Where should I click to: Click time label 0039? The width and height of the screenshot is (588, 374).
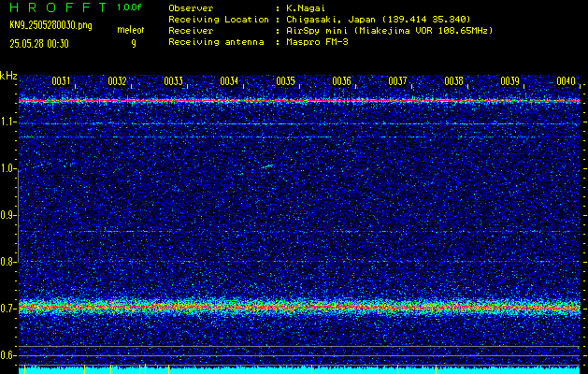(510, 81)
